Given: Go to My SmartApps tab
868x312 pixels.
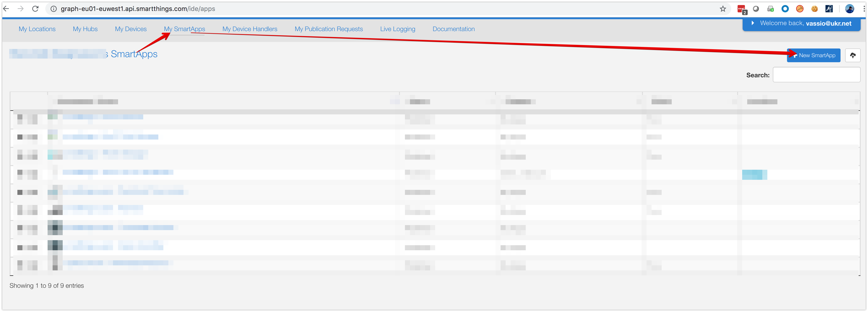Looking at the screenshot, I should pyautogui.click(x=184, y=29).
